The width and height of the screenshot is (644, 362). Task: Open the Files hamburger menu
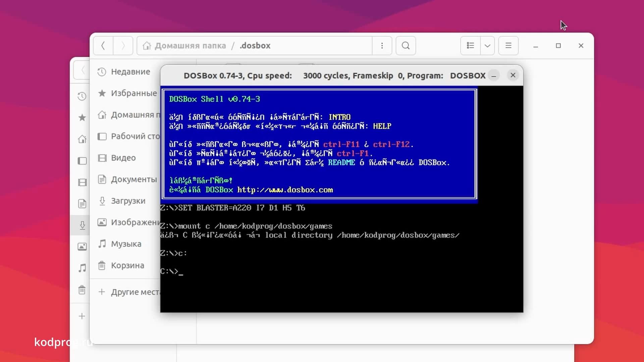point(508,46)
